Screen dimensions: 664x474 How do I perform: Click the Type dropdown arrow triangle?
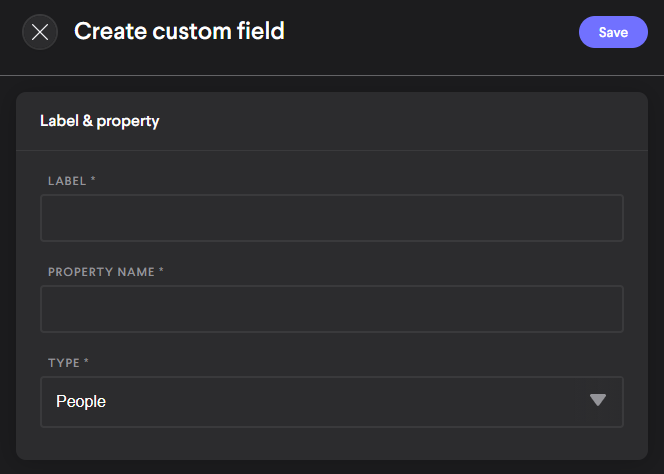click(598, 401)
